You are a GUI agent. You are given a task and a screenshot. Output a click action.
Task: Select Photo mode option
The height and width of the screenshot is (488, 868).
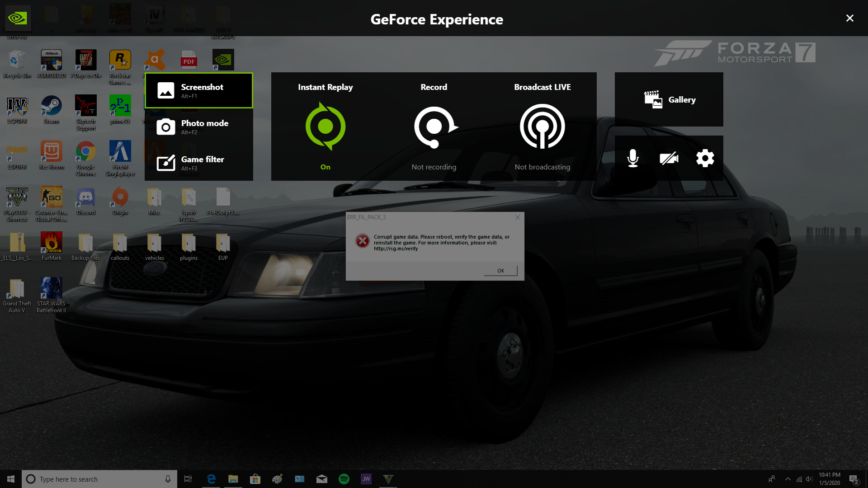click(x=199, y=127)
